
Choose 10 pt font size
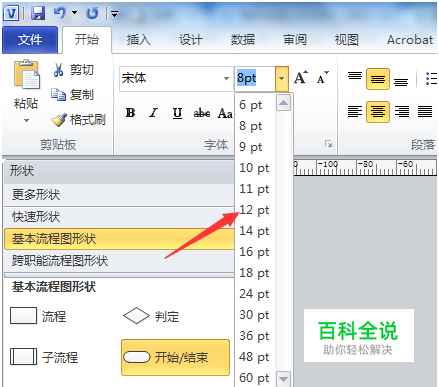point(255,168)
